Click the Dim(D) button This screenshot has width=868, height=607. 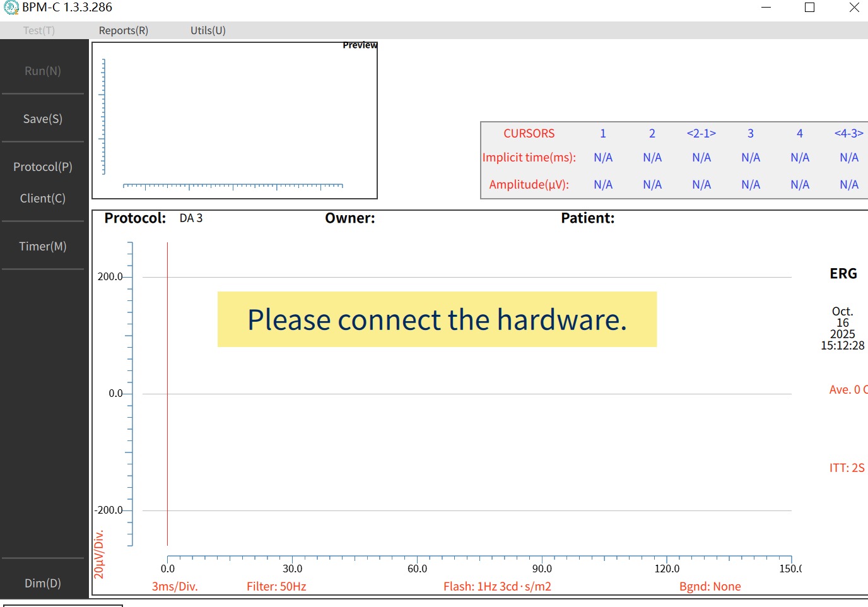[43, 583]
